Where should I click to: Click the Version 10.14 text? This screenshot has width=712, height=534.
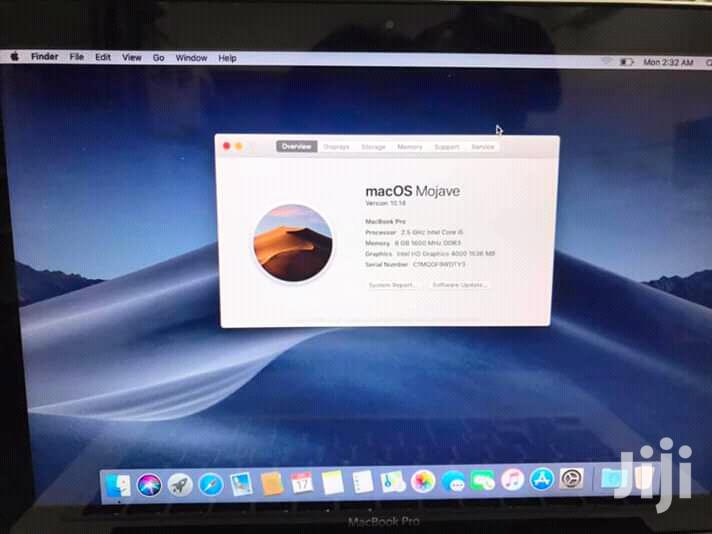386,203
